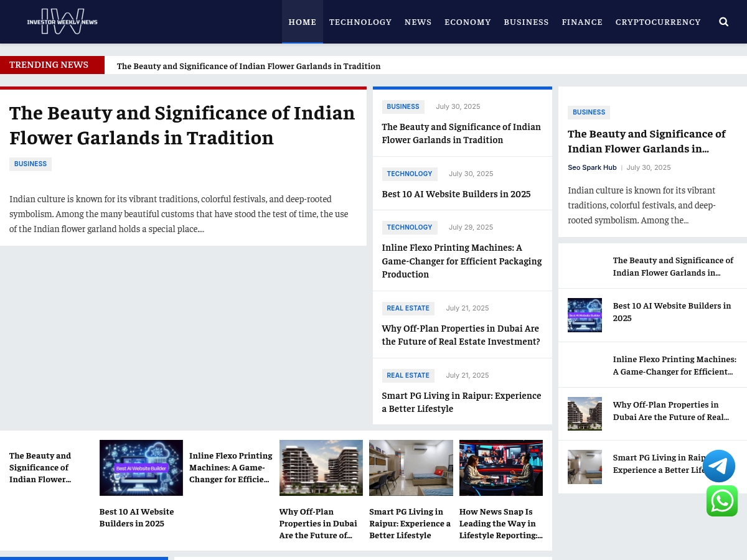
Task: Open Best 10 AI Website Builders article in middle list
Action: click(x=456, y=194)
